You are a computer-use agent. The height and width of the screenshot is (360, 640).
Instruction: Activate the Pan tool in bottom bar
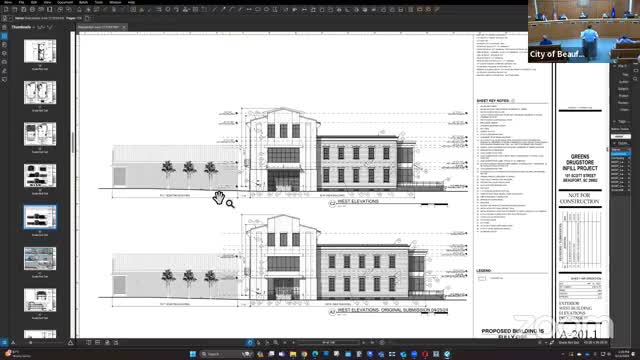click(250, 343)
